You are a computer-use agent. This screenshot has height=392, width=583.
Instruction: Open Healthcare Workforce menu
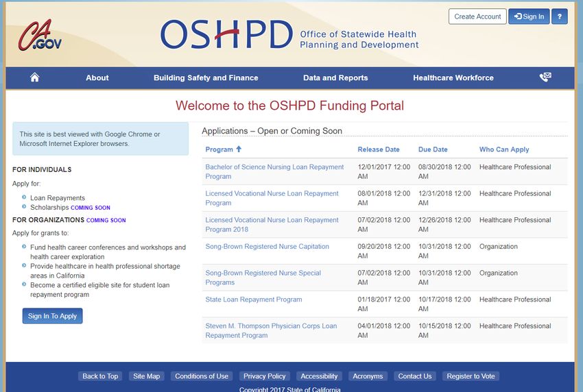click(453, 77)
